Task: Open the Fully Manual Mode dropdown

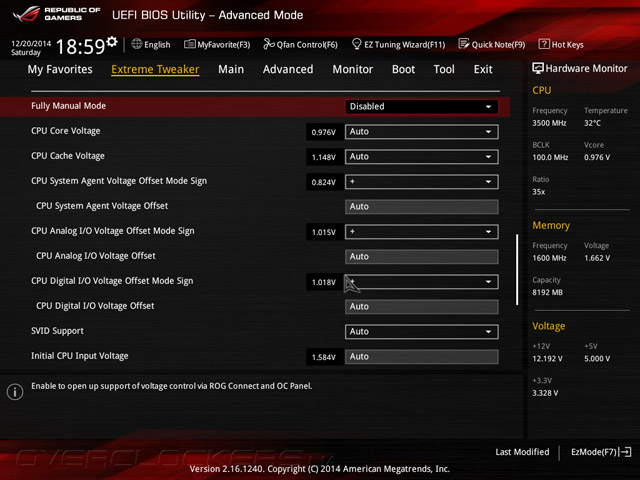Action: coord(422,107)
